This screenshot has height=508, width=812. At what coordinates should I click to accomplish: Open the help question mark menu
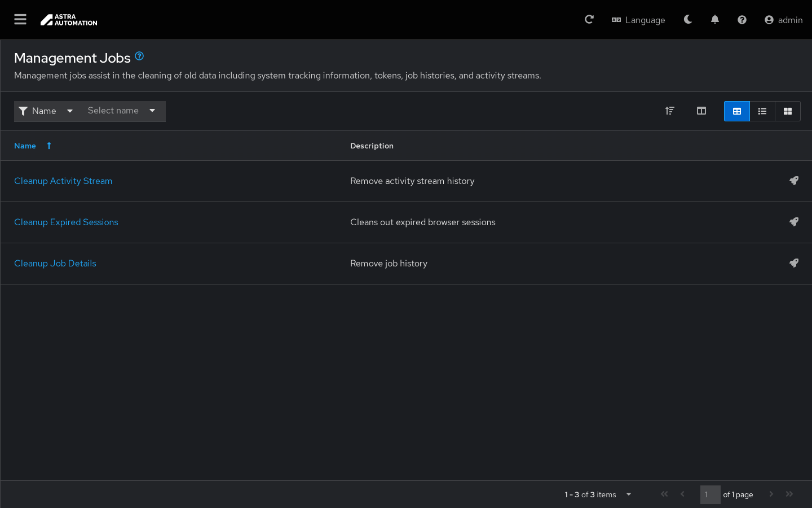(742, 20)
